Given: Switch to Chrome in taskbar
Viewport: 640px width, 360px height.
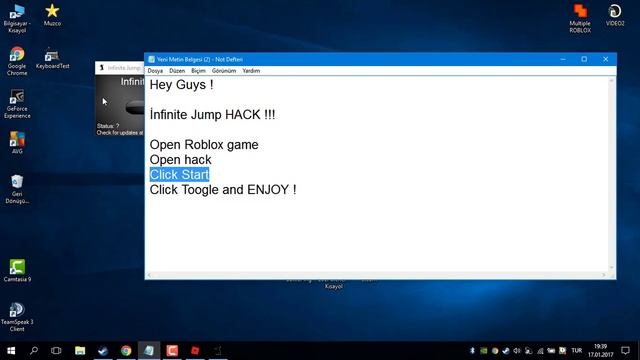Looking at the screenshot, I should click(126, 351).
